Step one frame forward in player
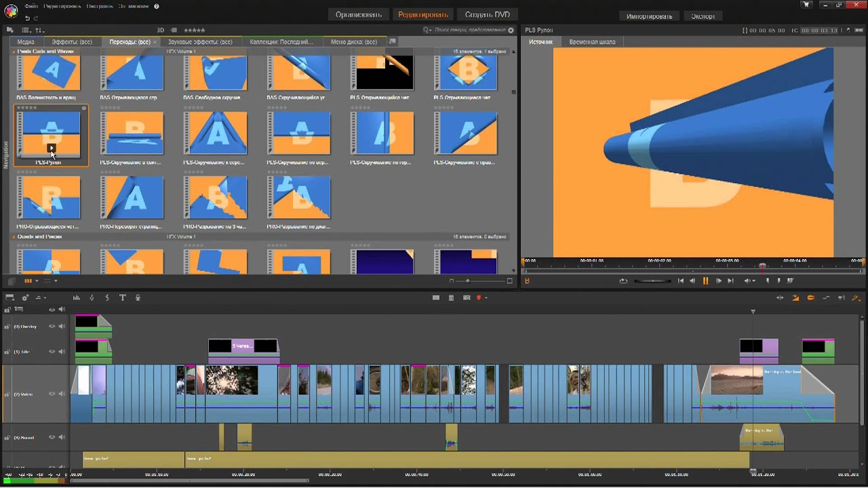This screenshot has height=488, width=868. (718, 281)
